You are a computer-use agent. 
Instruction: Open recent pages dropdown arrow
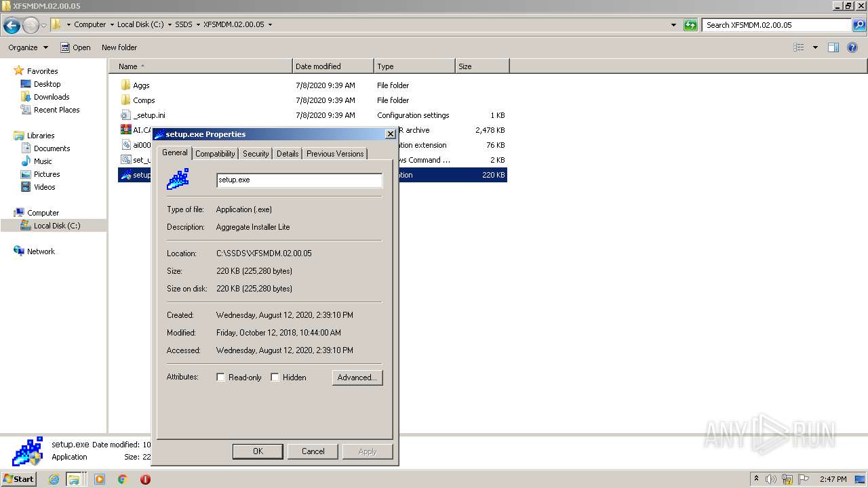pos(43,26)
